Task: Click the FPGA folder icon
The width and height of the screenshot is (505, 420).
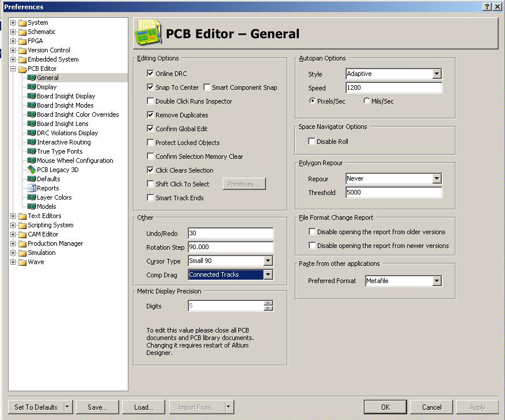Action: (22, 41)
